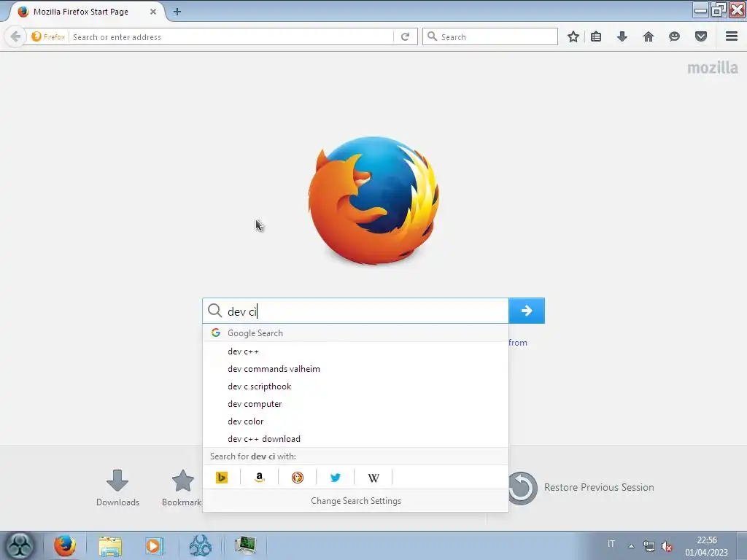The width and height of the screenshot is (747, 560).
Task: Choose suggestion dev c scripthook
Action: (355, 386)
